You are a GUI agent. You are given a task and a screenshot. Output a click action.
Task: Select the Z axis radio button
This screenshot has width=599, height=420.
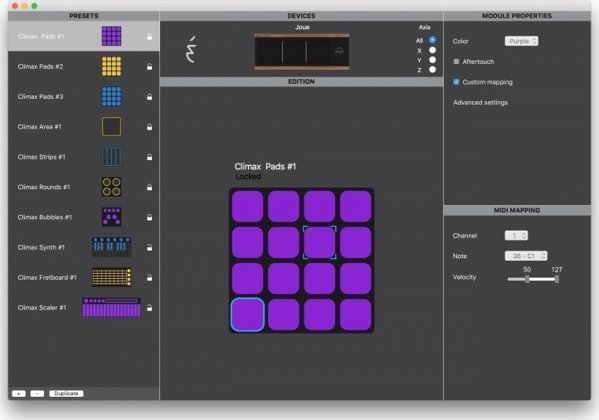pyautogui.click(x=432, y=70)
